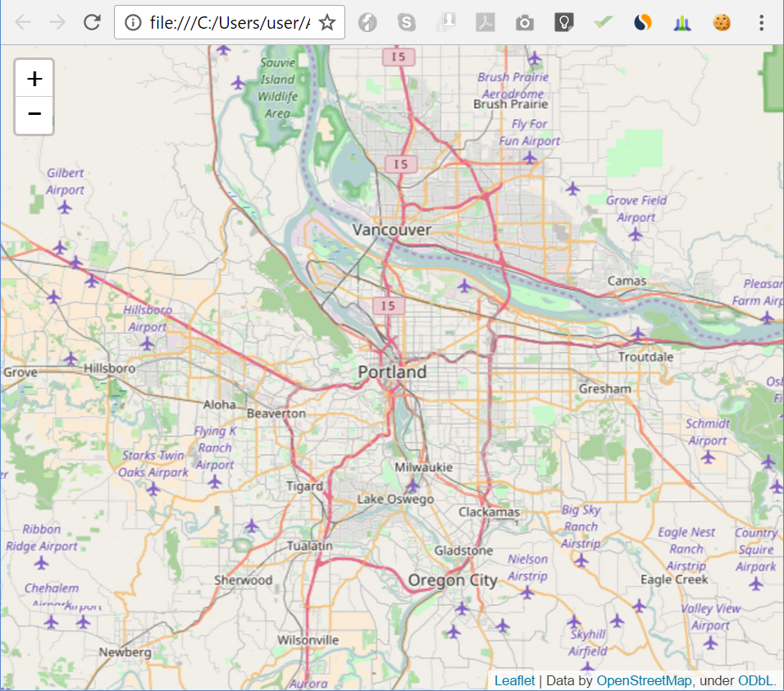Click the Eagle Nest Ranch Airstrip label
Image resolution: width=784 pixels, height=691 pixels.
click(686, 549)
